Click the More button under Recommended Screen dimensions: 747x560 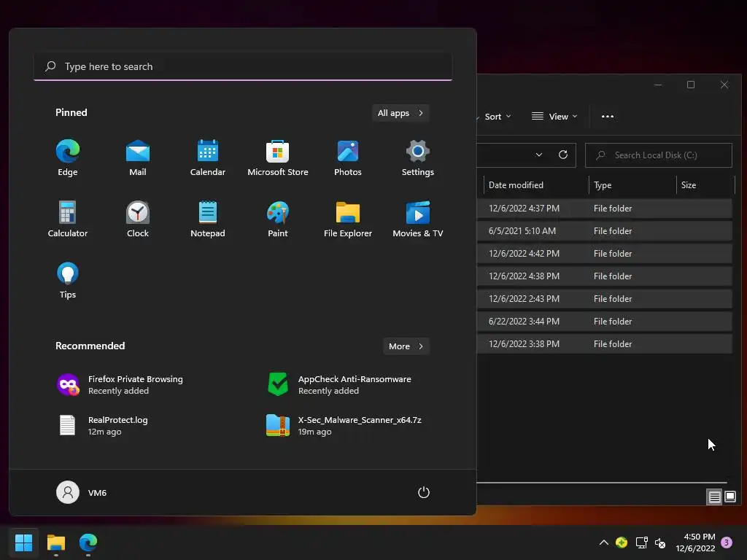pos(406,346)
